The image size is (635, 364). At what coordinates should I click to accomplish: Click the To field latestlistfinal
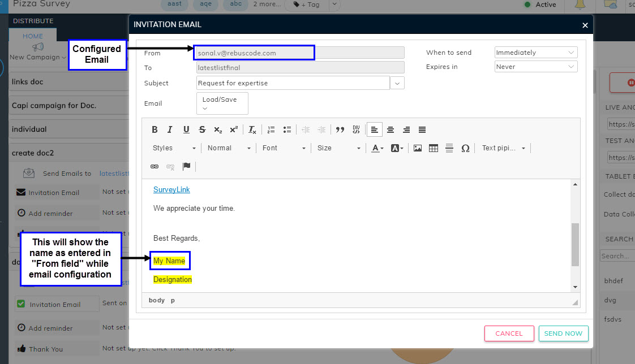(x=300, y=67)
